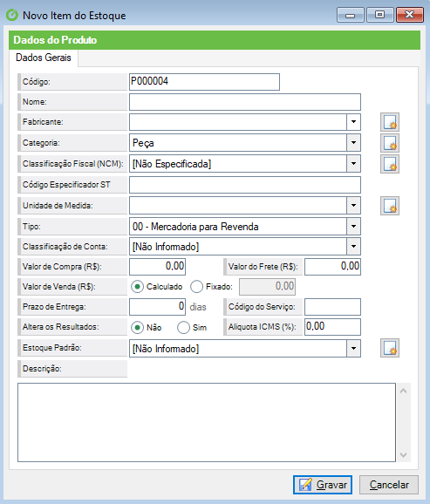
Task: Add new NCM classification icon
Action: coord(390,164)
